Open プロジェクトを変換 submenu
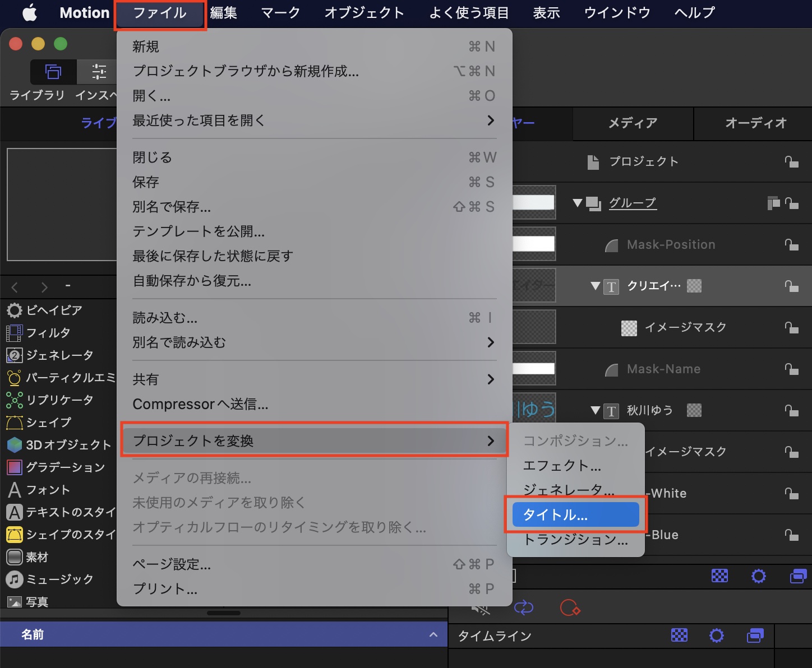 (314, 441)
